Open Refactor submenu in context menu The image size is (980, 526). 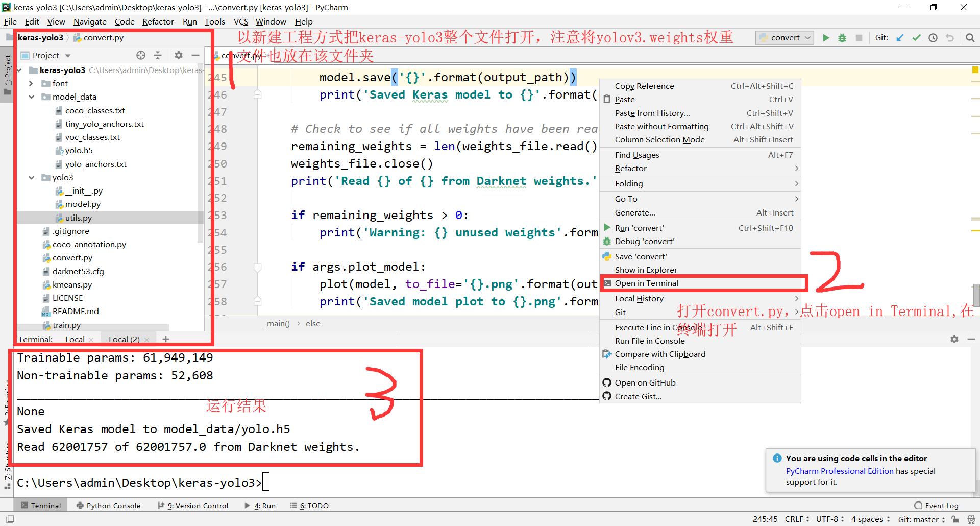click(x=700, y=169)
